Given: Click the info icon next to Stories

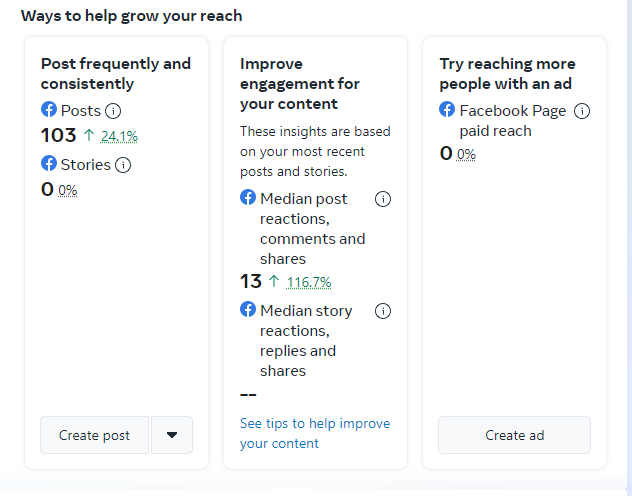Looking at the screenshot, I should (x=123, y=165).
